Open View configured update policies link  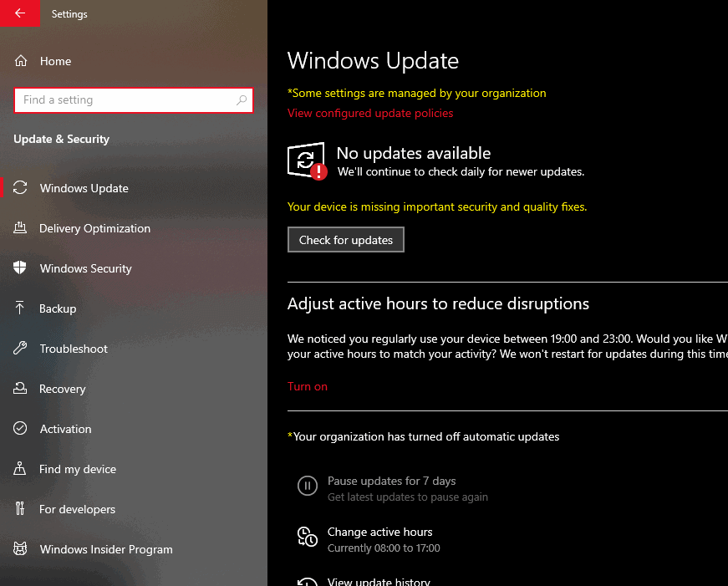pos(370,114)
